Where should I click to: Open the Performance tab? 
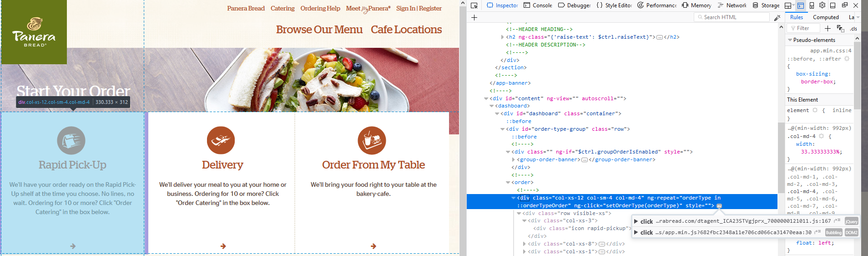pos(657,5)
